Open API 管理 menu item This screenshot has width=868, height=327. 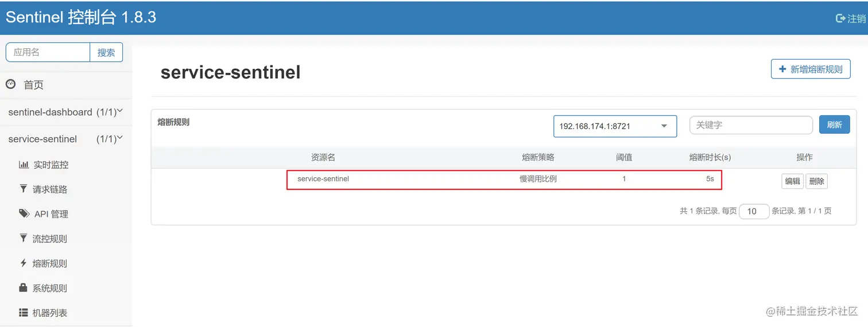pos(51,214)
